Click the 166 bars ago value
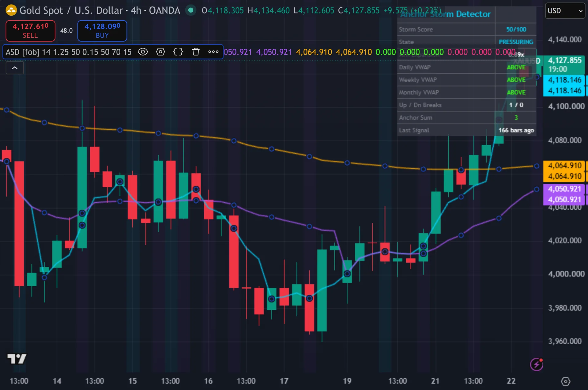The width and height of the screenshot is (588, 390). tap(516, 130)
